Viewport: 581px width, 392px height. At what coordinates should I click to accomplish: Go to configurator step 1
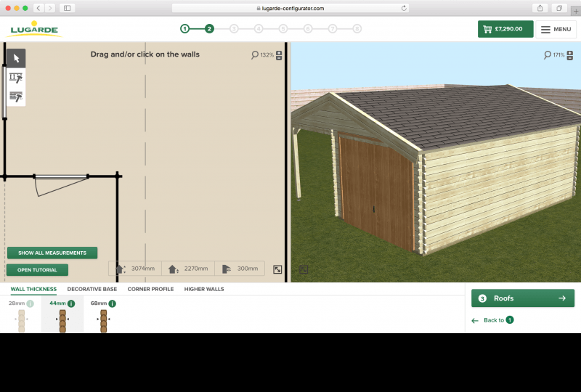click(184, 28)
